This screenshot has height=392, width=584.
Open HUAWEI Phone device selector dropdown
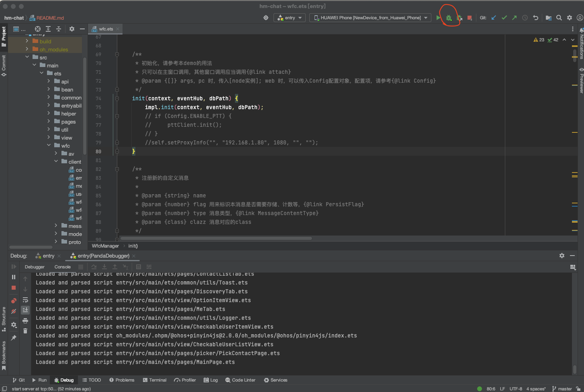pos(370,18)
